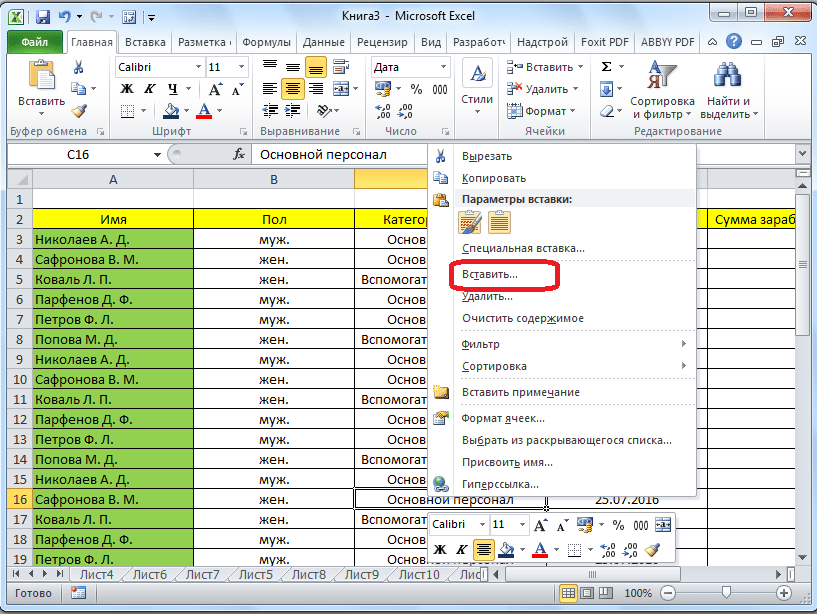Image resolution: width=817 pixels, height=614 pixels.
Task: Toggle italic К in the mini toolbar
Action: 461,549
